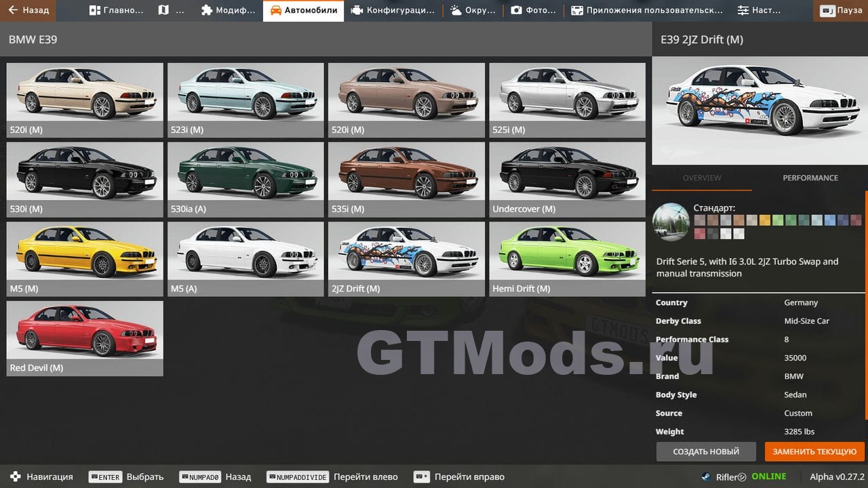
Task: Open the camera icon 'Фото...' tab
Action: (533, 11)
